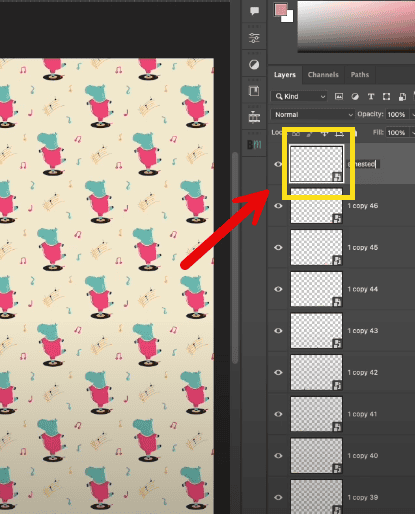Switch to the Channels tab

(323, 75)
